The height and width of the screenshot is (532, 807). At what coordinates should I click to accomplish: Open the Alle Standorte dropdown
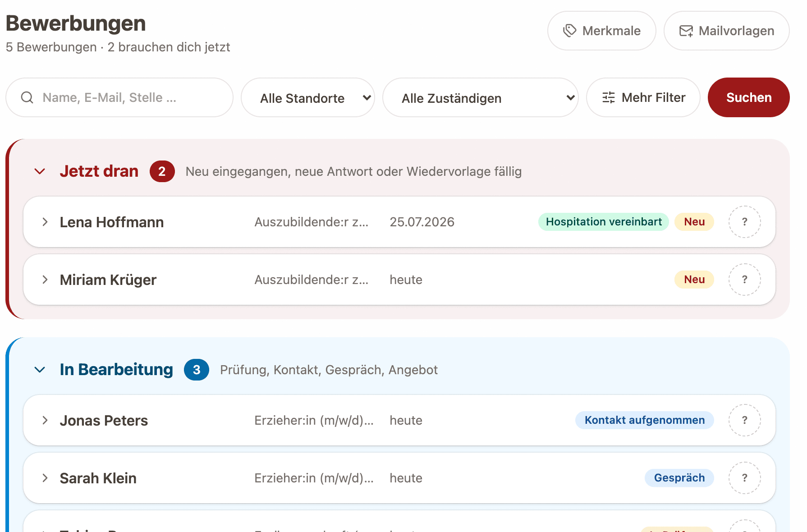click(308, 97)
